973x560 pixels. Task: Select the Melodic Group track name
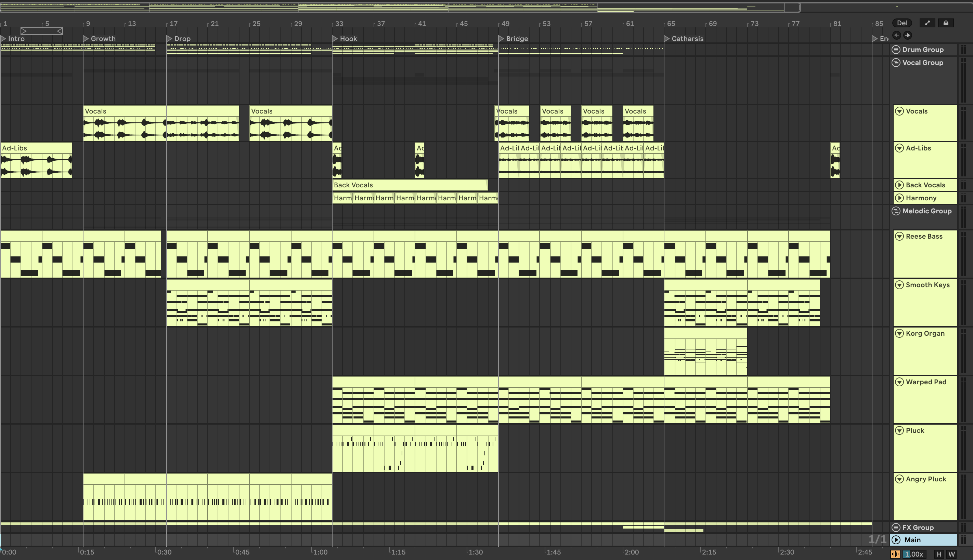pyautogui.click(x=927, y=211)
